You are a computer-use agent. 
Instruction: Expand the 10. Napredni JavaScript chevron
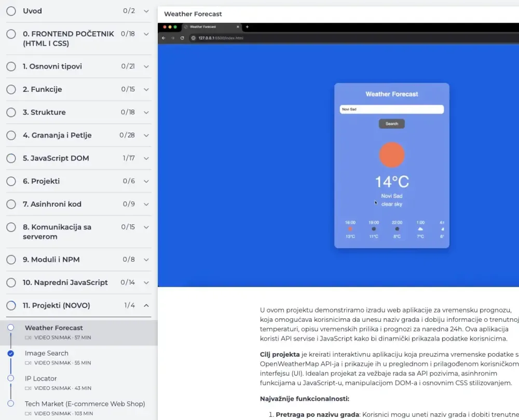coord(146,282)
